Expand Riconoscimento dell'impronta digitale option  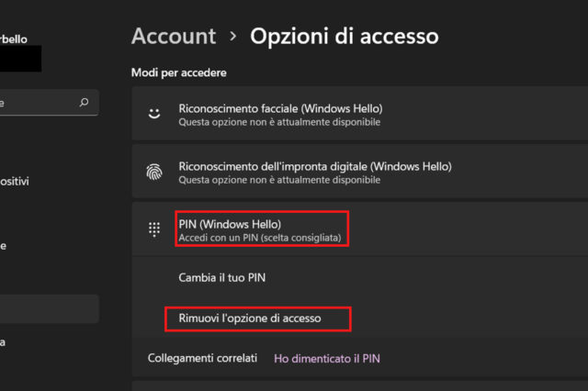[x=367, y=172]
